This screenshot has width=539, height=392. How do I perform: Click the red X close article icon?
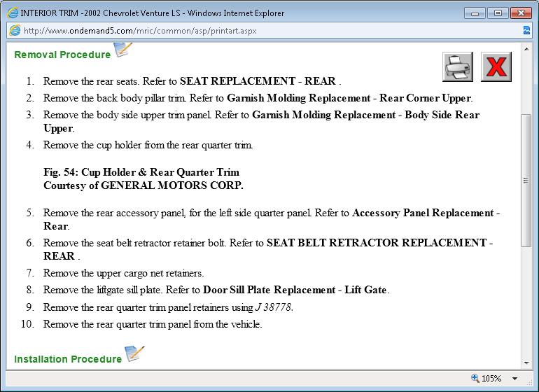coord(496,66)
